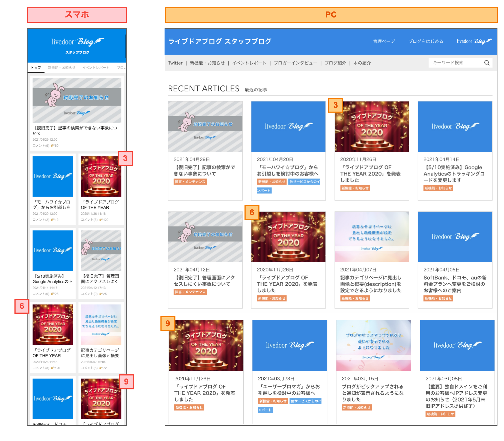Click 新機能・お知らせ tag under SoftBank article

click(x=438, y=298)
